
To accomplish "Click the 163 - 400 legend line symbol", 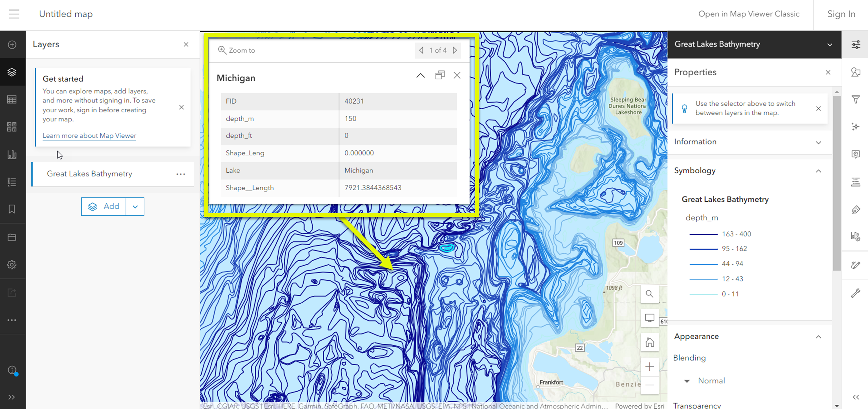I will 703,234.
